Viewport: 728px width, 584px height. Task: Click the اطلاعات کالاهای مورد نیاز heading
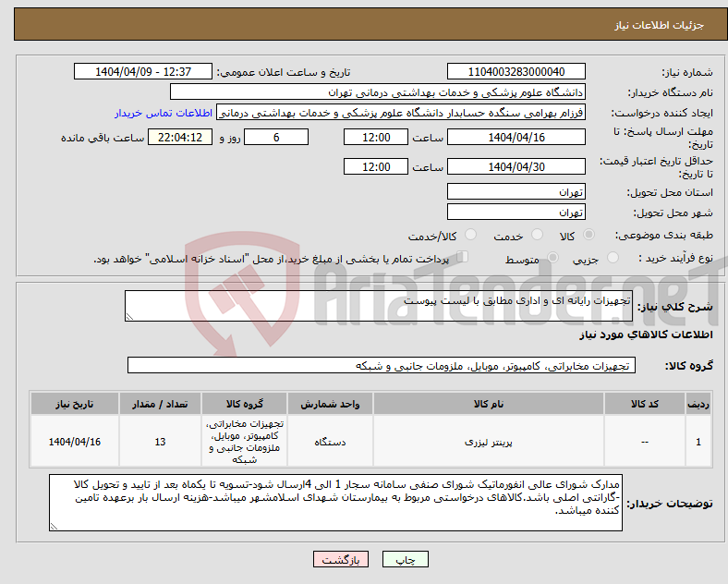[x=646, y=335]
